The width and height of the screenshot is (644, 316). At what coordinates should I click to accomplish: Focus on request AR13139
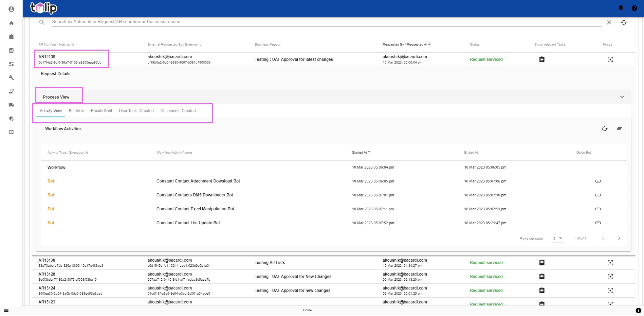610,59
